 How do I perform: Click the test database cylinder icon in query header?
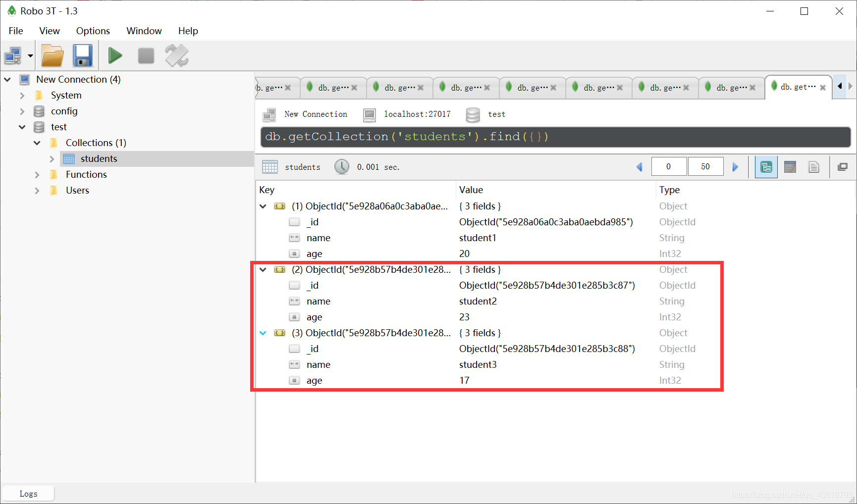coord(473,115)
